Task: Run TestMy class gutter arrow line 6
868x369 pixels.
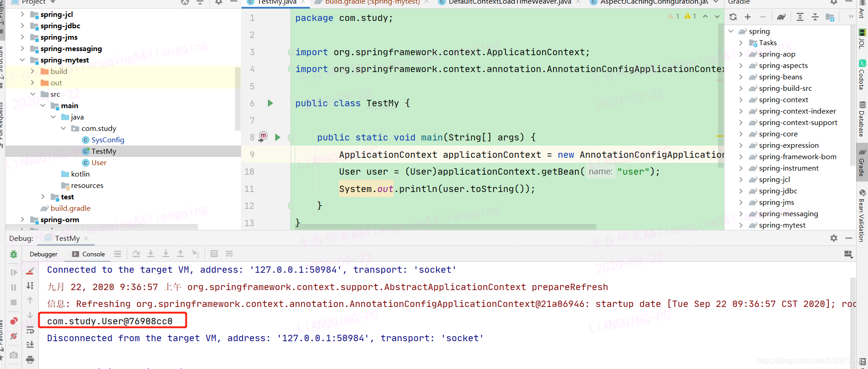Action: tap(270, 103)
